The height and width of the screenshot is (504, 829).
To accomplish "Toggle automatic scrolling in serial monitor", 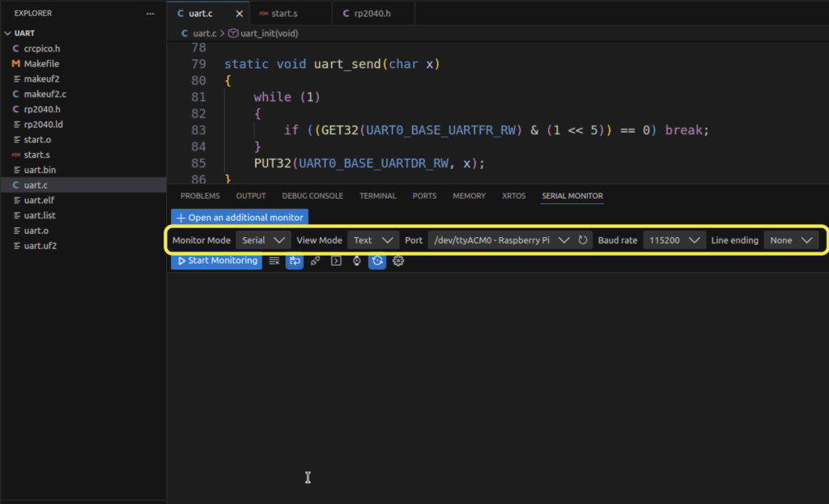I will 294,261.
